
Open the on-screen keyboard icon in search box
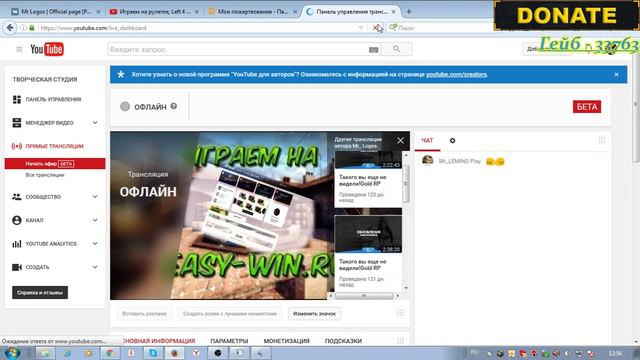pyautogui.click(x=373, y=49)
